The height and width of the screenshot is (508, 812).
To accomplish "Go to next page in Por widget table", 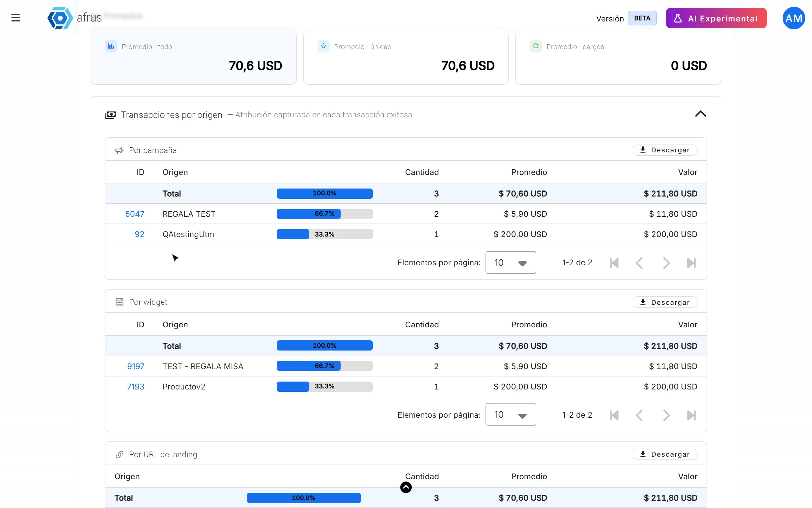I will 666,415.
